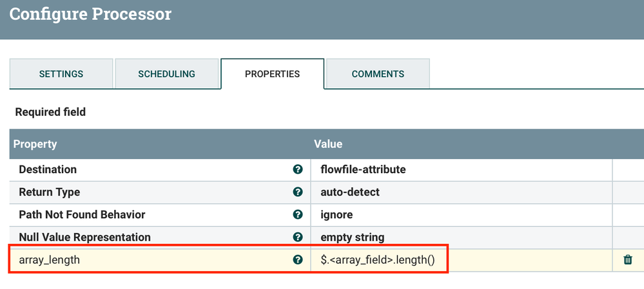Image resolution: width=644 pixels, height=289 pixels.
Task: Click help icon beside array_length property
Action: point(298,260)
